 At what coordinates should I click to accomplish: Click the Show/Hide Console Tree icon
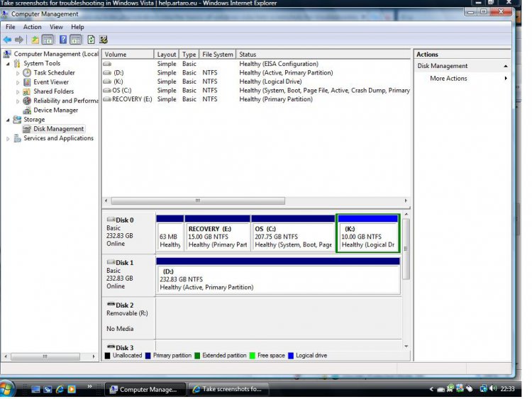[x=48, y=40]
